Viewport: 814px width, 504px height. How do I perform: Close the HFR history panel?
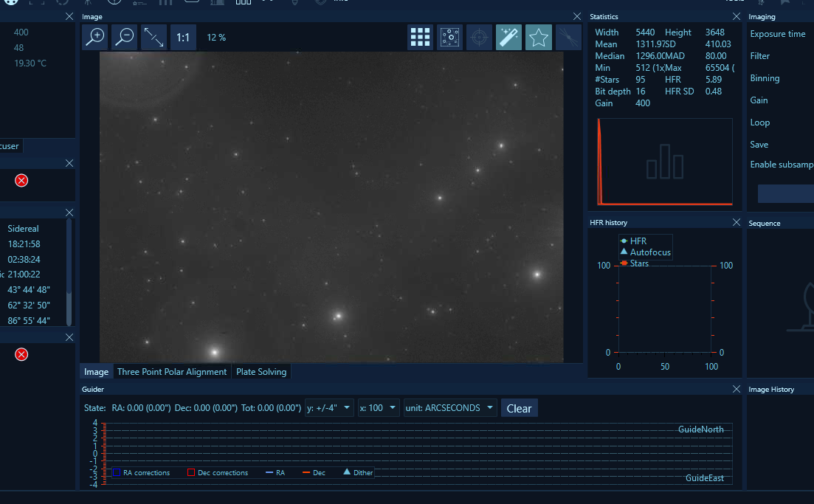coord(736,222)
